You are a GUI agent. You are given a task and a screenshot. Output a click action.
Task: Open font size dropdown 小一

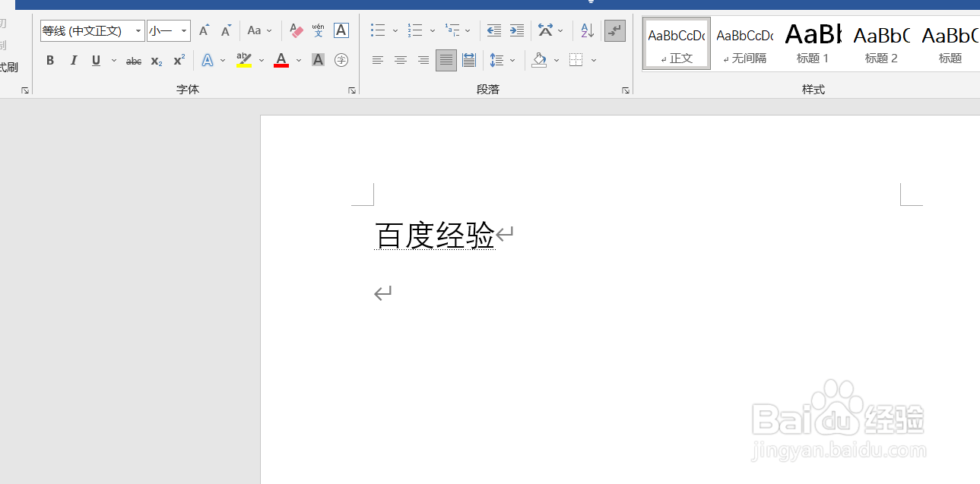click(168, 30)
